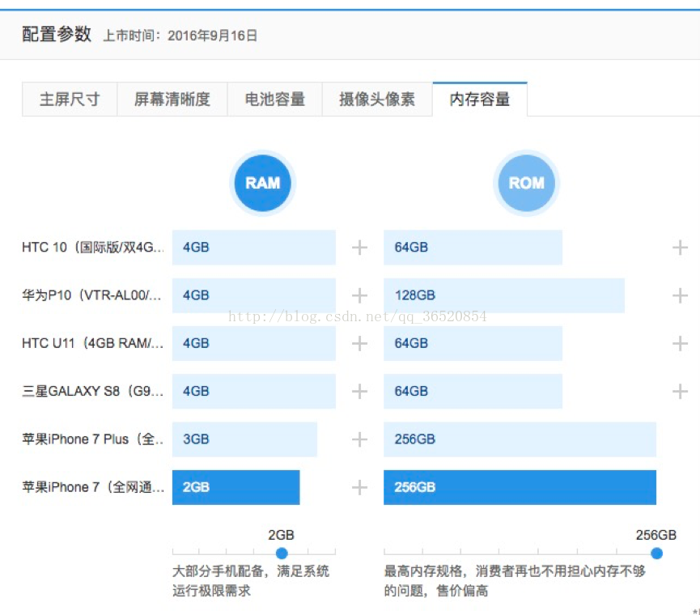Select 华为P10 4GB RAM bar
Screen dimensions: 700x615
click(254, 295)
